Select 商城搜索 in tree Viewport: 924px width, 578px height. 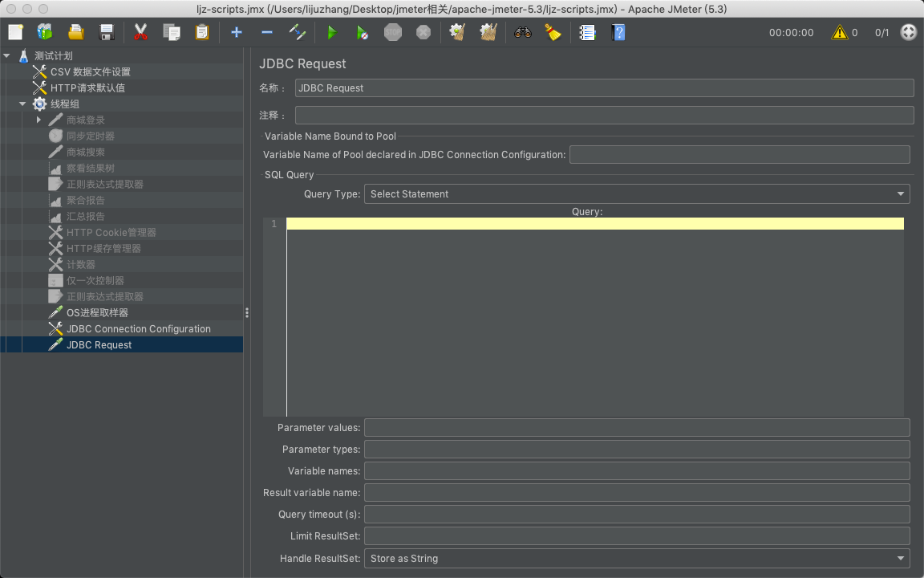click(86, 153)
